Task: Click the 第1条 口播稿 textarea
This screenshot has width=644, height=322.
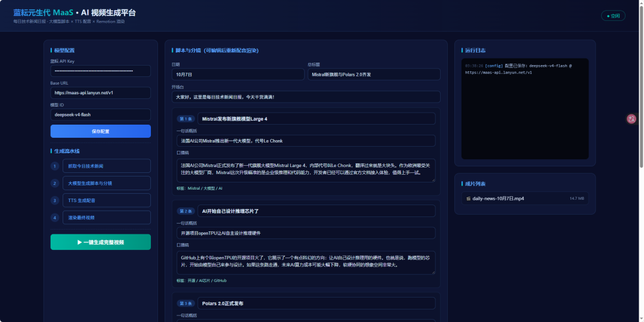Action: pos(306,171)
